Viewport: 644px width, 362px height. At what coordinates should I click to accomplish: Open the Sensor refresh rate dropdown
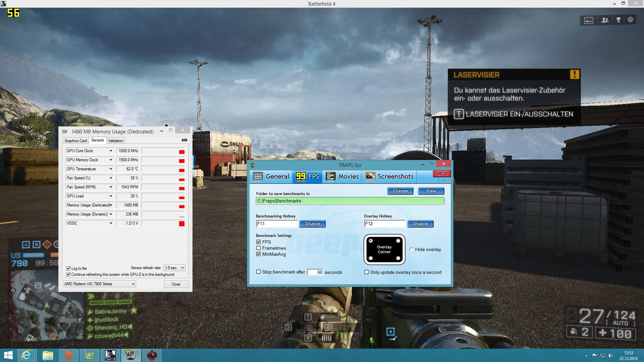click(x=174, y=268)
